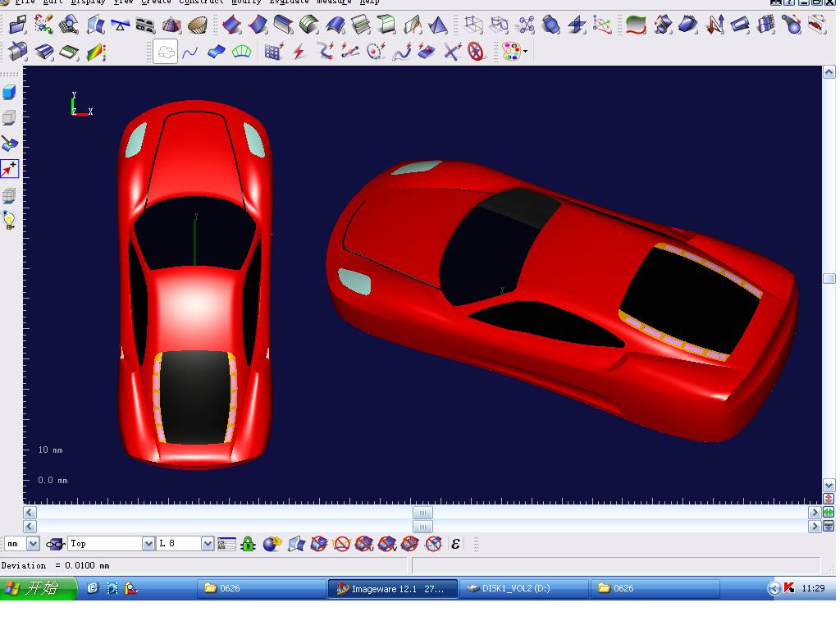The width and height of the screenshot is (840, 630).
Task: Open the Construct menu
Action: point(201,2)
